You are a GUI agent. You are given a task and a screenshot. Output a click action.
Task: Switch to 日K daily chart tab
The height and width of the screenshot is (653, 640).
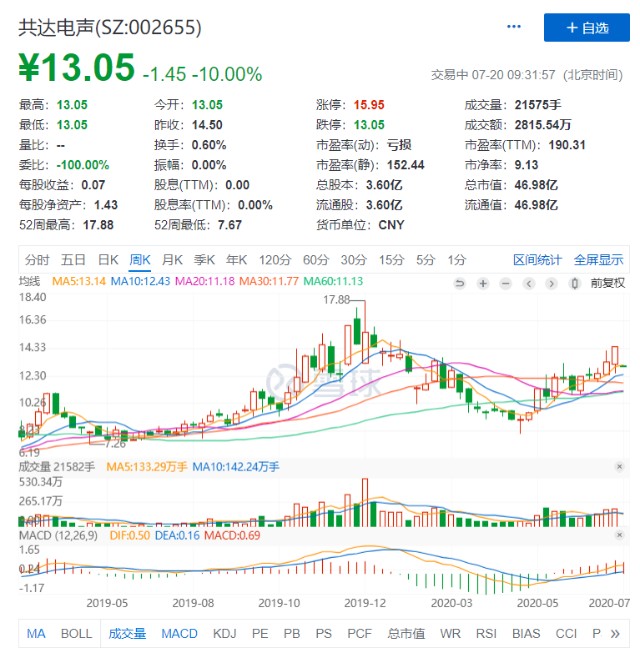tap(107, 259)
